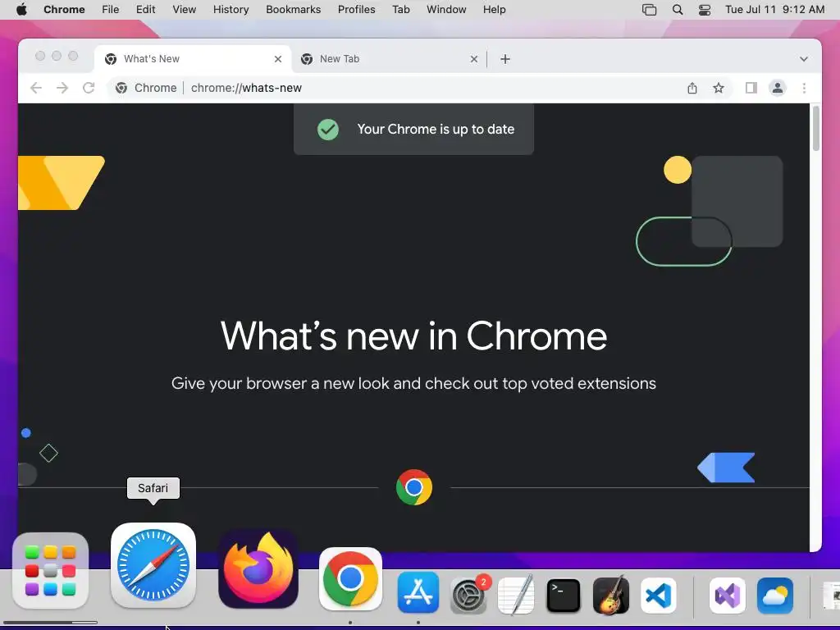Click the date and time clock
The image size is (840, 630).
tap(774, 10)
